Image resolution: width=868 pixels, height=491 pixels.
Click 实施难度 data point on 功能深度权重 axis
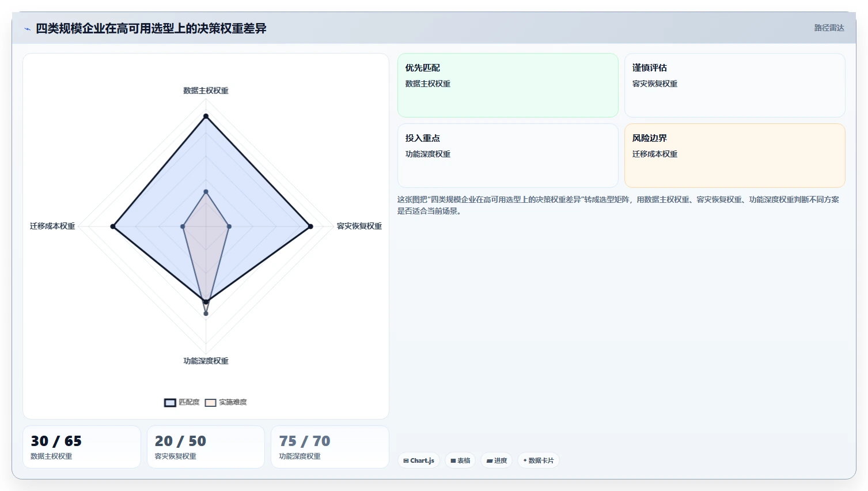click(206, 314)
